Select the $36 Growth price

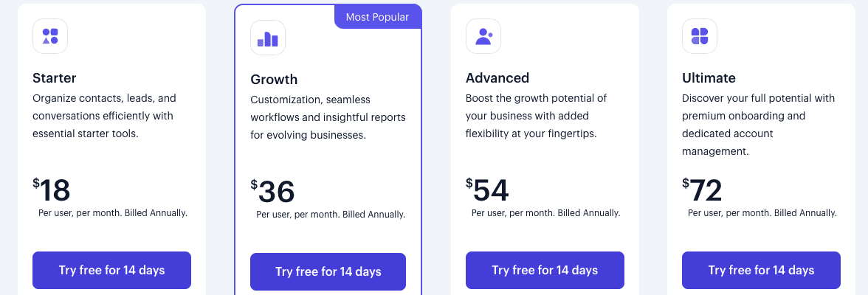tap(272, 192)
